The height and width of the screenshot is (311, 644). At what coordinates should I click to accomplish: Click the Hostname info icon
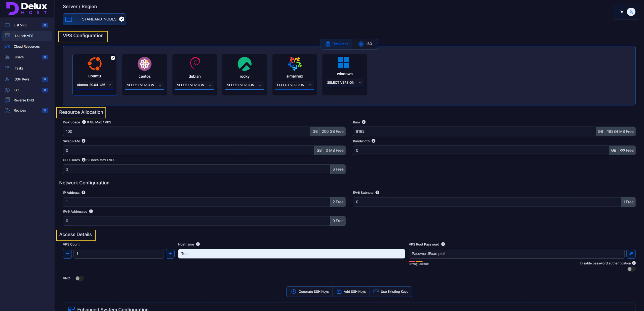pos(198,244)
